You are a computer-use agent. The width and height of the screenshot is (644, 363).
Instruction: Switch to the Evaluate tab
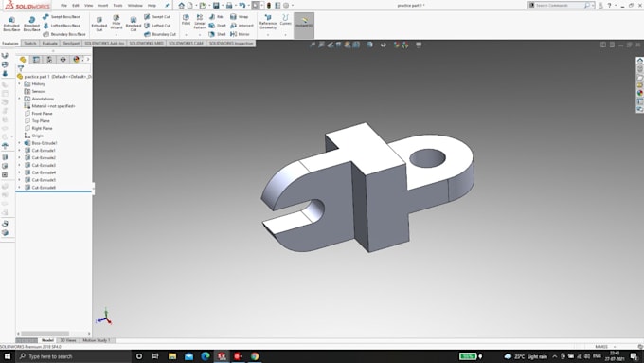[49, 44]
